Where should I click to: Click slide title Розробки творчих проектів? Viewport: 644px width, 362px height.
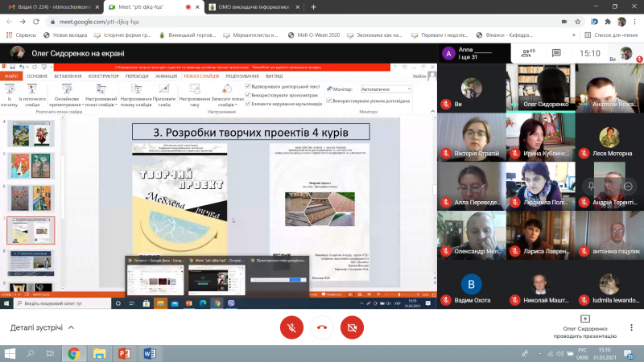250,132
